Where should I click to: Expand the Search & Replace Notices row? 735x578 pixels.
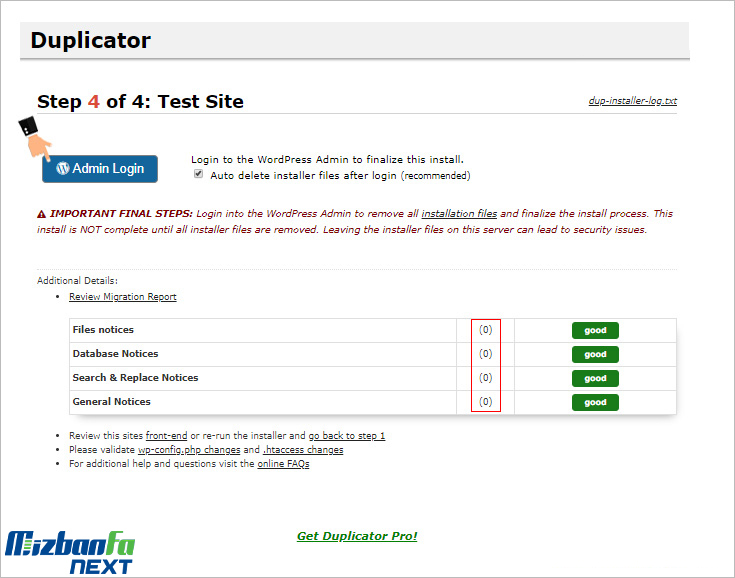[x=135, y=378]
